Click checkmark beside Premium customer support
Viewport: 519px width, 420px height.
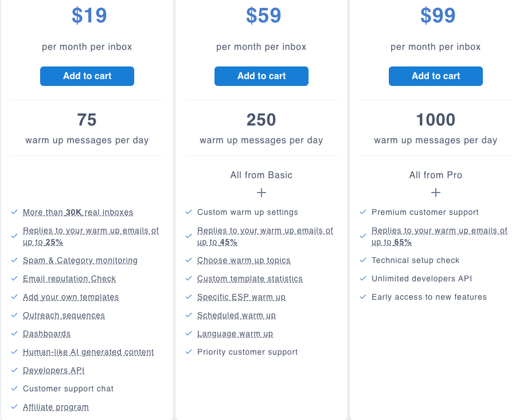click(363, 212)
